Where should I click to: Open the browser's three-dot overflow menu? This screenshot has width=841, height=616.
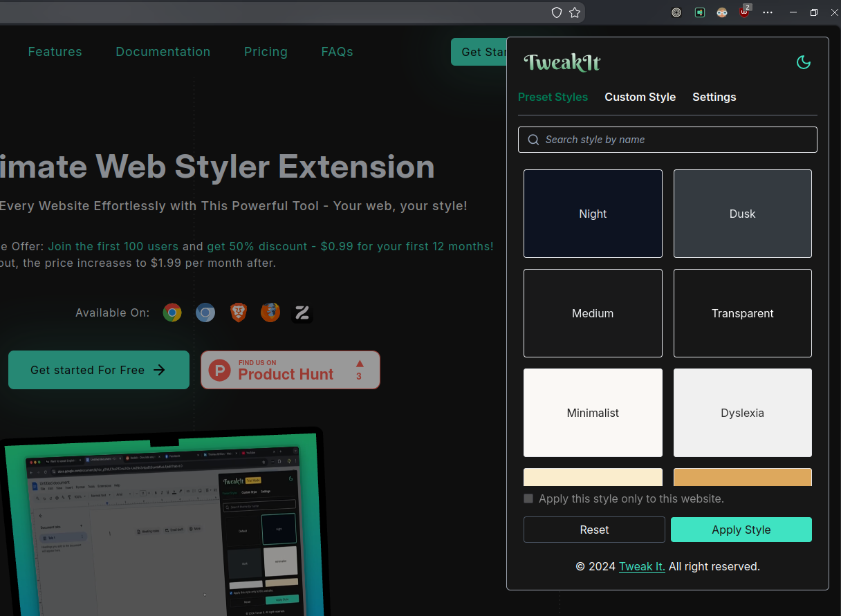pyautogui.click(x=768, y=12)
